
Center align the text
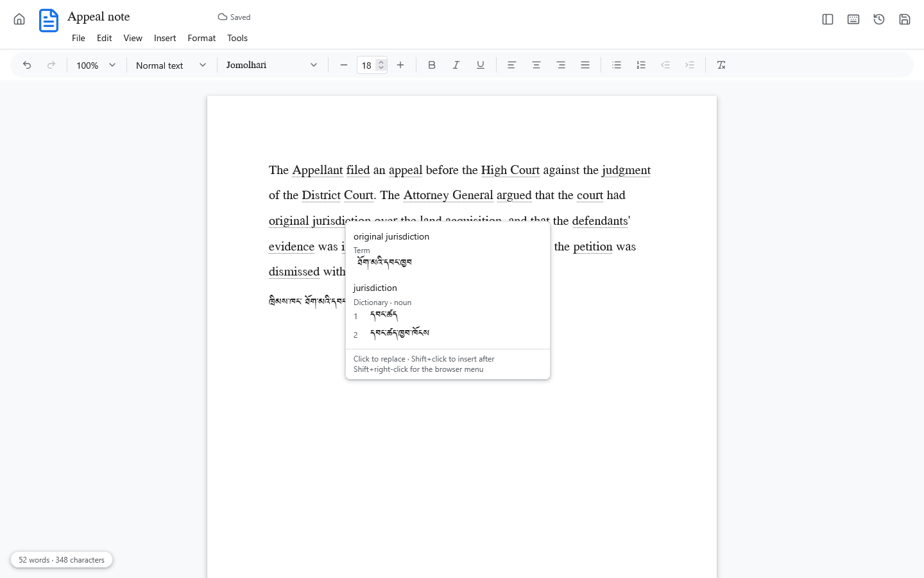pyautogui.click(x=536, y=65)
